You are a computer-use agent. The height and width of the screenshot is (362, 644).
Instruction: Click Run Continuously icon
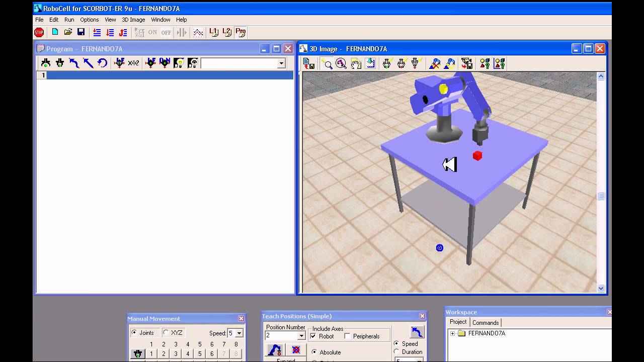[123, 32]
